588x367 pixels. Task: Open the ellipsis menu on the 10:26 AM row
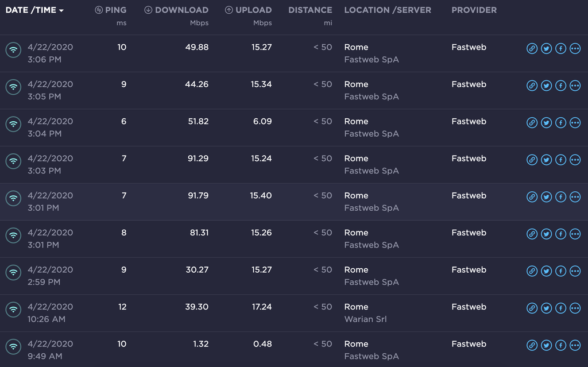pyautogui.click(x=575, y=308)
